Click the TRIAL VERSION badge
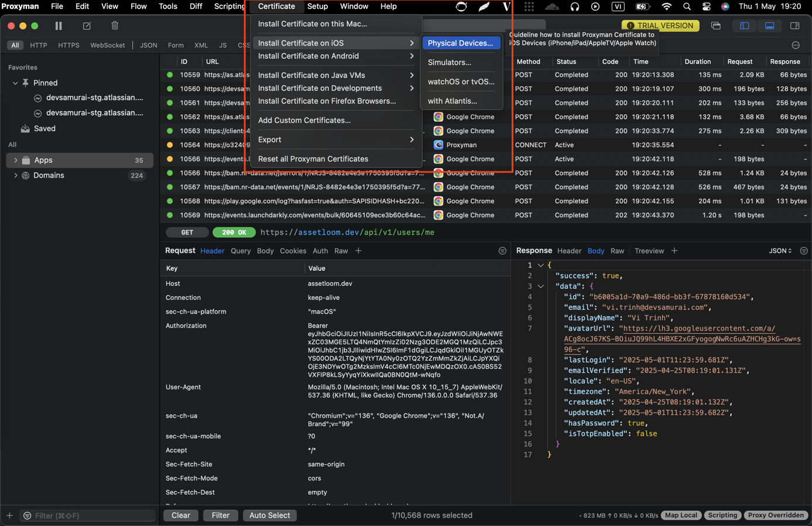The height and width of the screenshot is (526, 812). [660, 26]
